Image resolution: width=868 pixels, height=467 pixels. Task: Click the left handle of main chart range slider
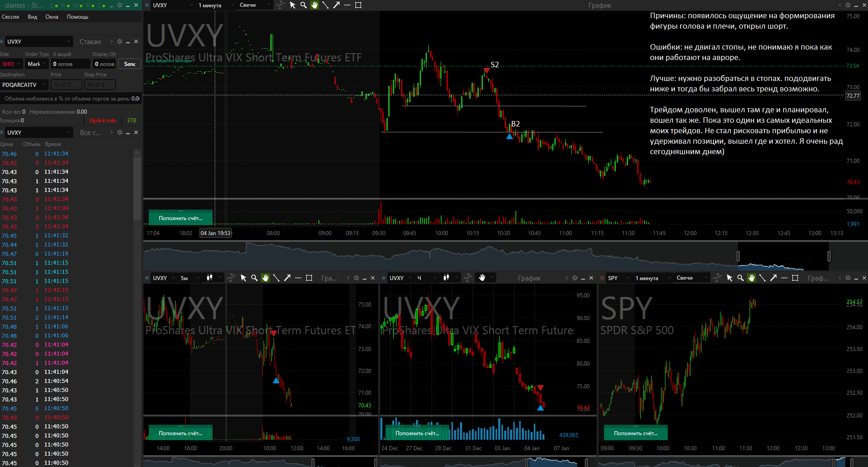(738, 256)
